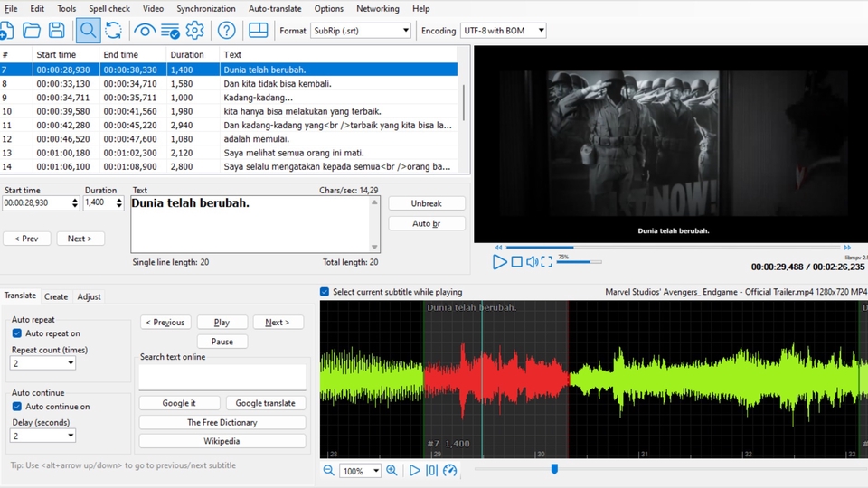Open Visual sync eye icon
This screenshot has width=868, height=488.
click(145, 31)
